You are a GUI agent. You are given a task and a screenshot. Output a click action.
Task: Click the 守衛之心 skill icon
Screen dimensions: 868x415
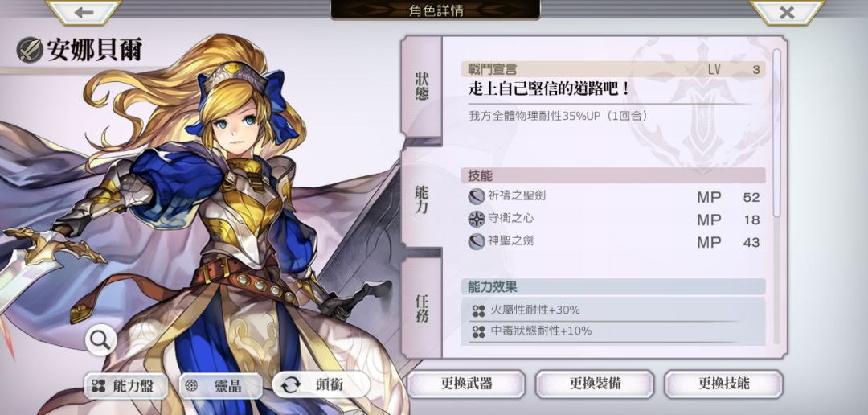pyautogui.click(x=476, y=220)
